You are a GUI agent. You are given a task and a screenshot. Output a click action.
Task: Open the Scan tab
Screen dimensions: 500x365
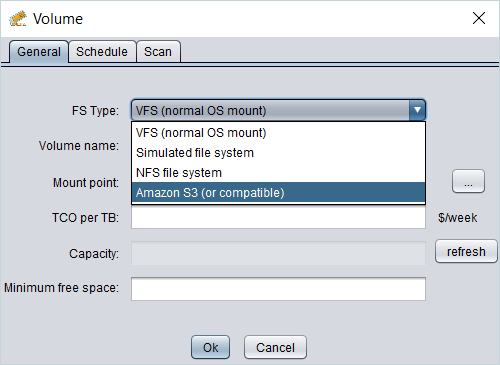coord(158,52)
